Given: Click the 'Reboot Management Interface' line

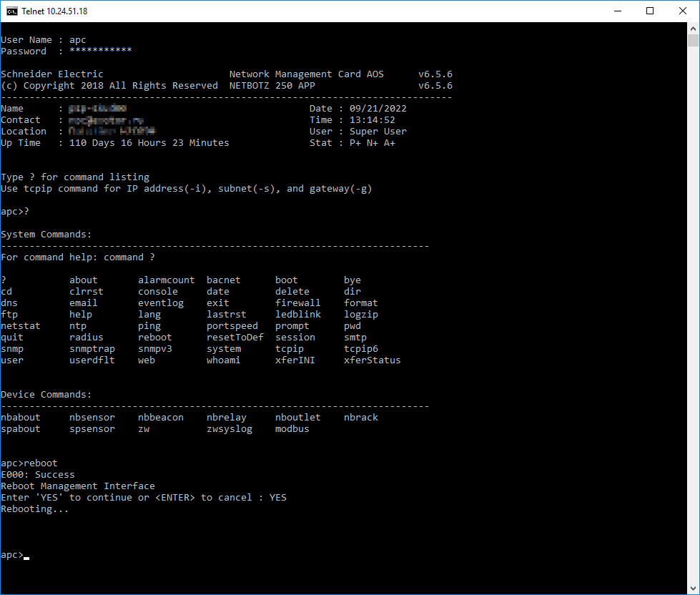Looking at the screenshot, I should pyautogui.click(x=78, y=486).
